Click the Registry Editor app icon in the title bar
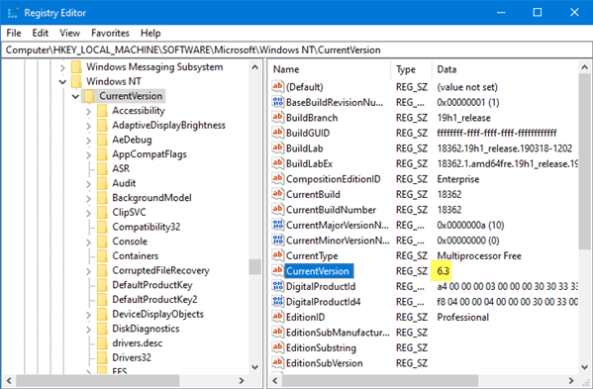The image size is (593, 389). pyautogui.click(x=12, y=12)
